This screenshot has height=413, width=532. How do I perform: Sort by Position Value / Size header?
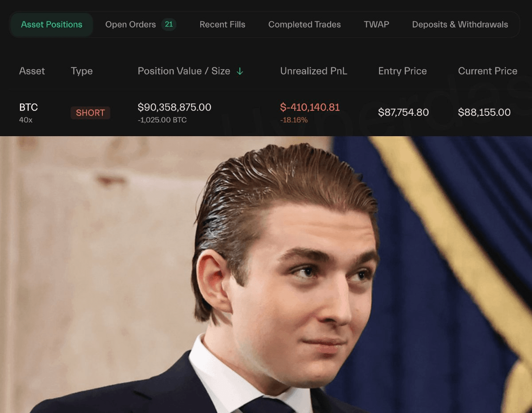pyautogui.click(x=184, y=71)
